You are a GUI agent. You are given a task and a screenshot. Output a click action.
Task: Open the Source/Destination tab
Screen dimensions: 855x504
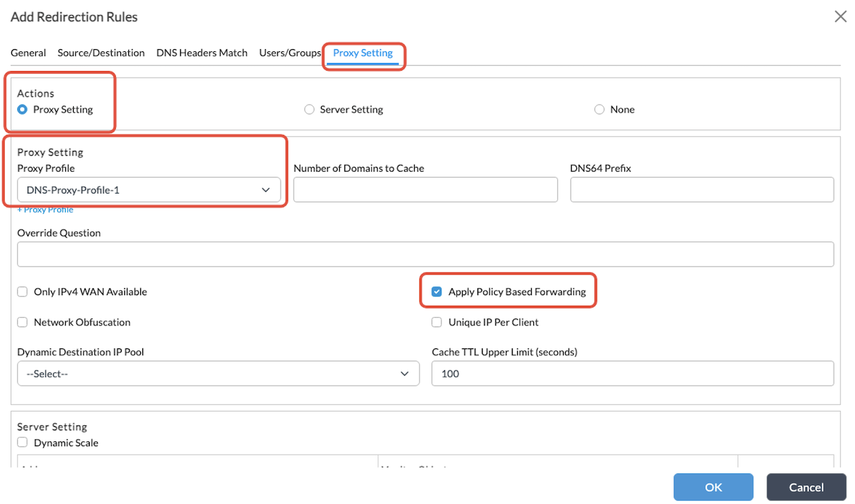coord(101,53)
